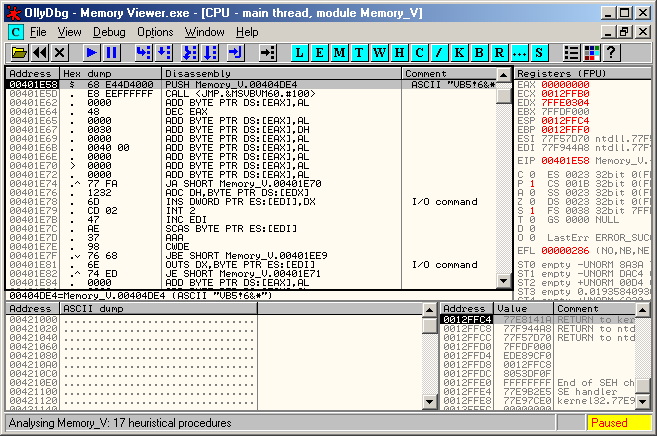
Task: Show CPU window with C button
Action: [419, 53]
